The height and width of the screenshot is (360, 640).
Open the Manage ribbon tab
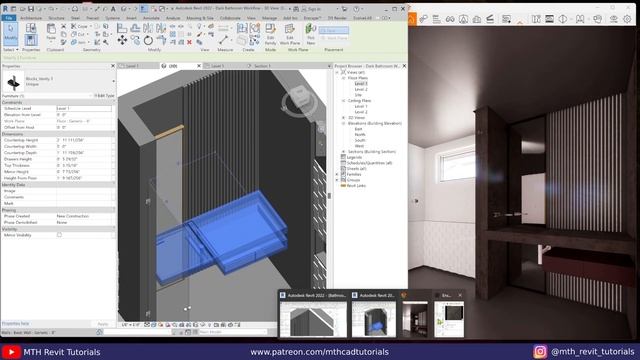click(x=269, y=18)
